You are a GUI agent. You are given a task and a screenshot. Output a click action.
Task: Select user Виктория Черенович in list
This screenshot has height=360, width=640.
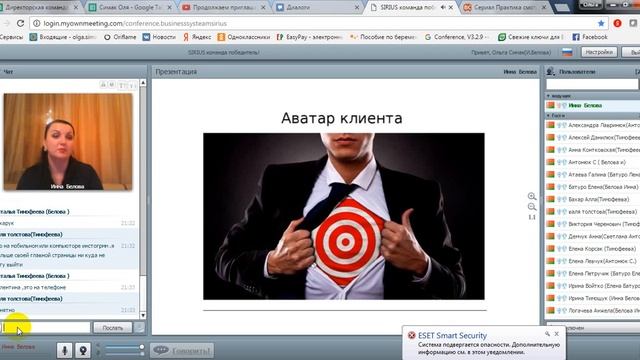[593, 224]
